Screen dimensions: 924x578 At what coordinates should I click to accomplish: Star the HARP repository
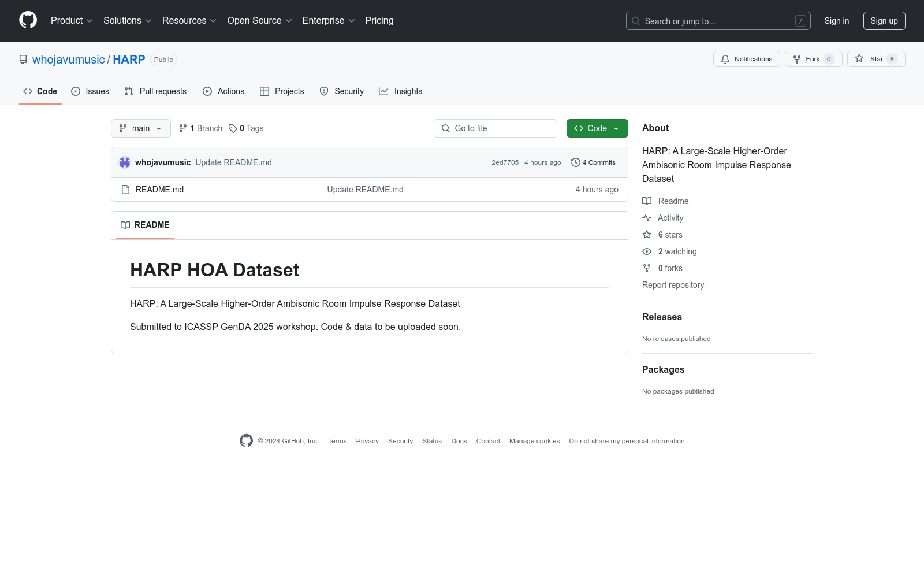(x=876, y=59)
